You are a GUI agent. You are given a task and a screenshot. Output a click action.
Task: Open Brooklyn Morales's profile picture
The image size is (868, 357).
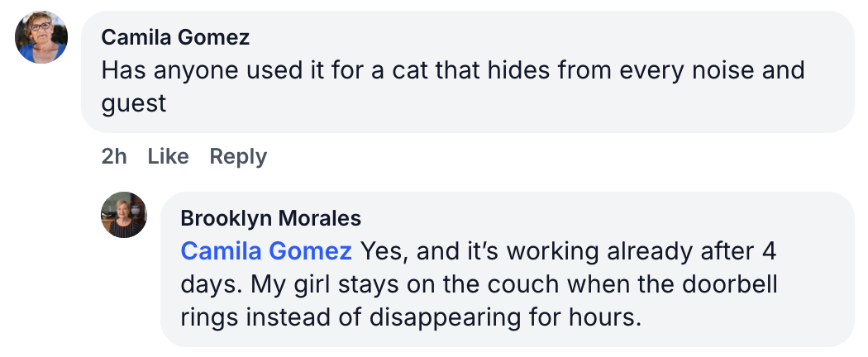click(124, 215)
